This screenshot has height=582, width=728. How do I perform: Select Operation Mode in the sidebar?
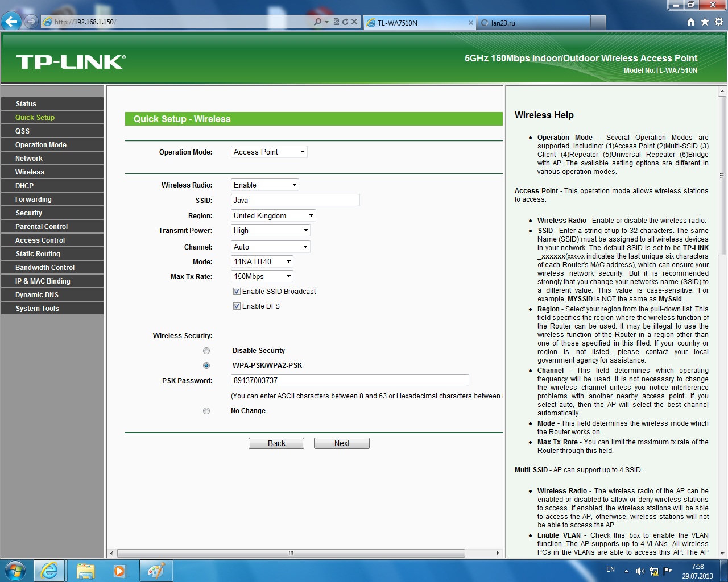pos(52,145)
